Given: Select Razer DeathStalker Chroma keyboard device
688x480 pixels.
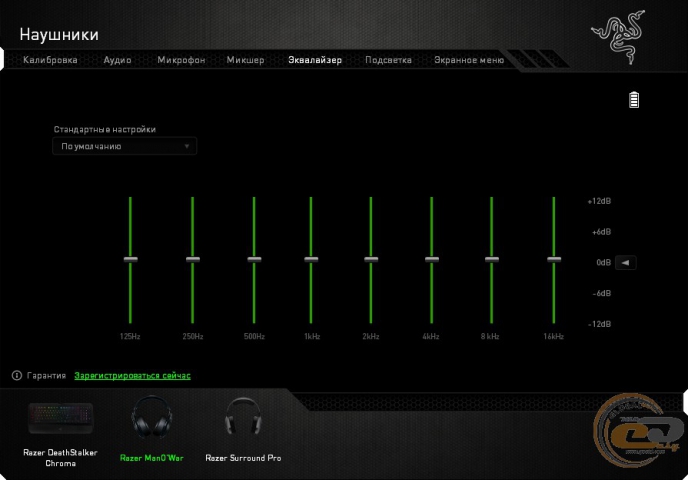Looking at the screenshot, I should (x=61, y=434).
